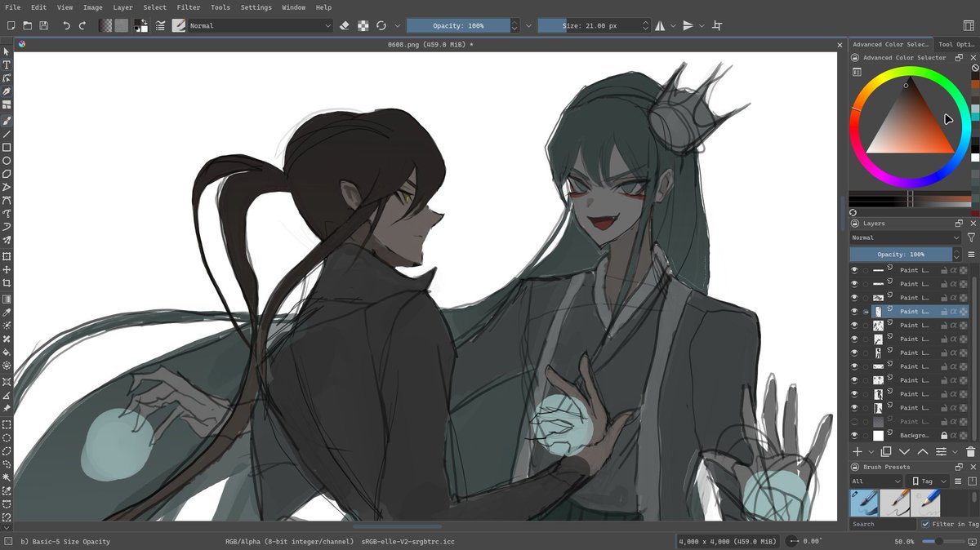Select the Polygon tool
Viewport: 980px width, 550px height.
7,174
